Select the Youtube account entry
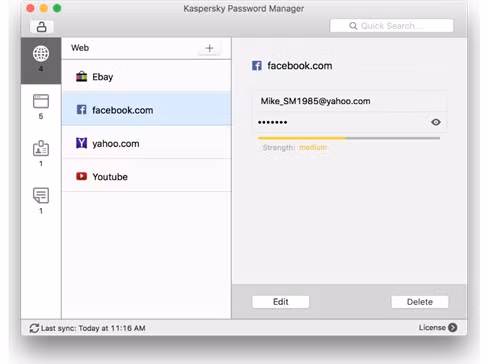This screenshot has height=364, width=488. [146, 176]
